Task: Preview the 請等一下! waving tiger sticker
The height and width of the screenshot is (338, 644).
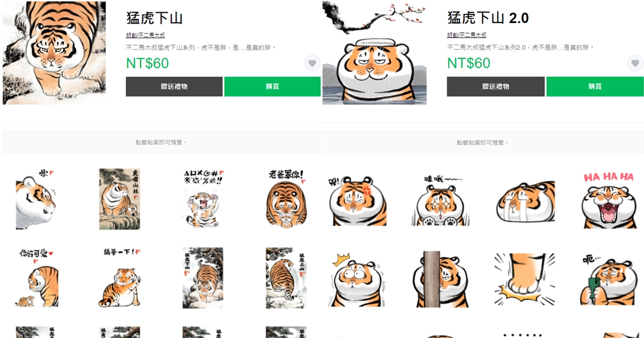Action: pos(119,277)
